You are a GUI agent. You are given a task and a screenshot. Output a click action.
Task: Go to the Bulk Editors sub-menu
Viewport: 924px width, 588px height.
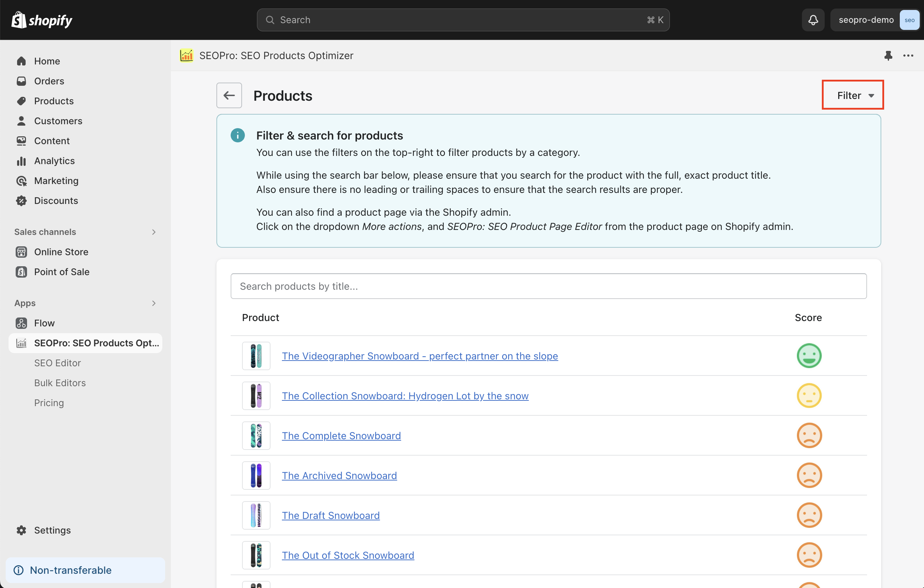[x=60, y=383]
